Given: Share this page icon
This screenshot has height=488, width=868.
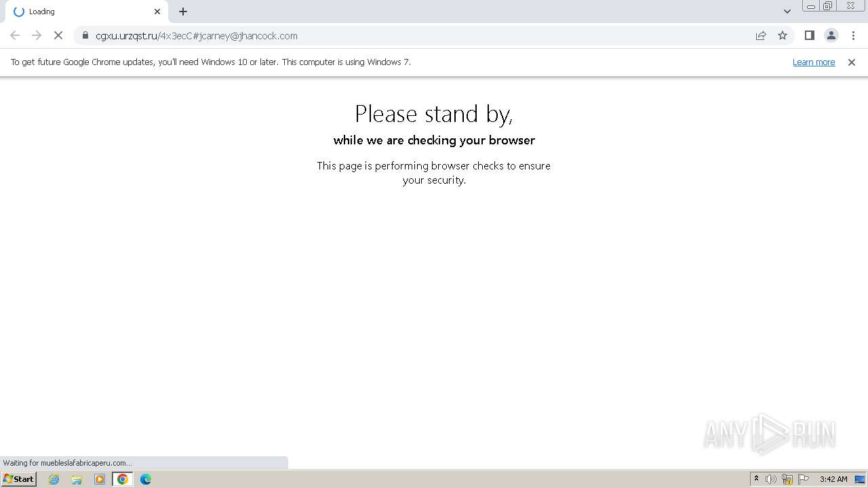Looking at the screenshot, I should coord(761,35).
